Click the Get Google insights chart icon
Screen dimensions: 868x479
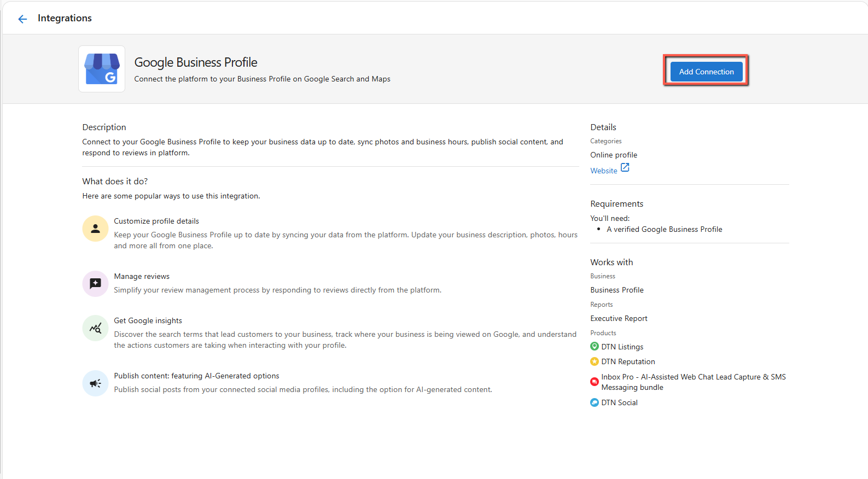(95, 328)
